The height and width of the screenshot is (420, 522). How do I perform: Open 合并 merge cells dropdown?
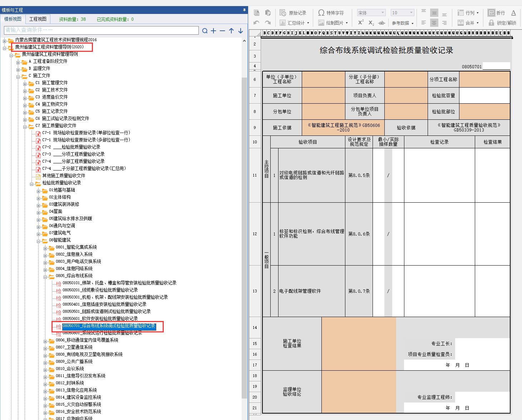[x=468, y=23]
